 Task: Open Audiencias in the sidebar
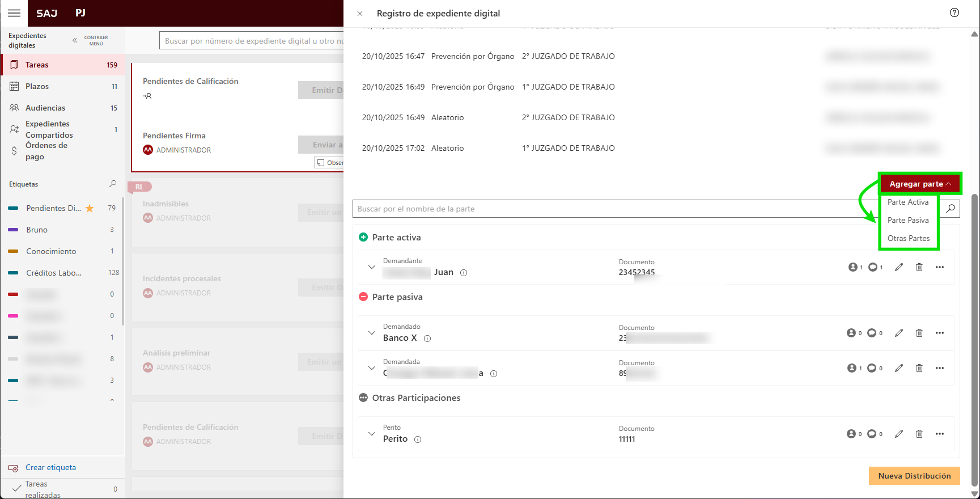(x=45, y=108)
